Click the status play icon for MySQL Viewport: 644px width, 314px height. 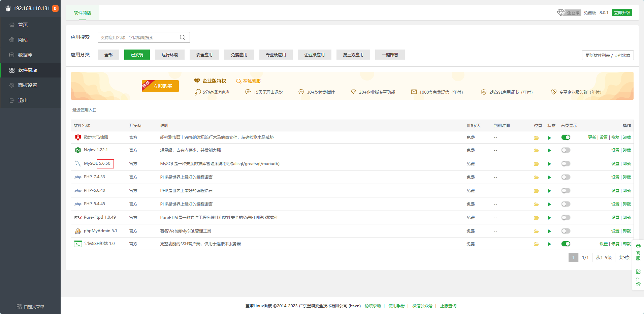[x=549, y=164]
